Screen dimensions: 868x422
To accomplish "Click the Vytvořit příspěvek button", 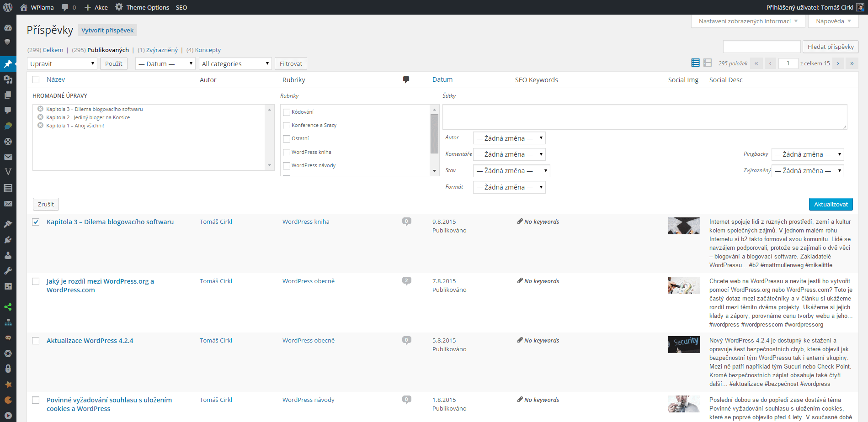I will [107, 30].
